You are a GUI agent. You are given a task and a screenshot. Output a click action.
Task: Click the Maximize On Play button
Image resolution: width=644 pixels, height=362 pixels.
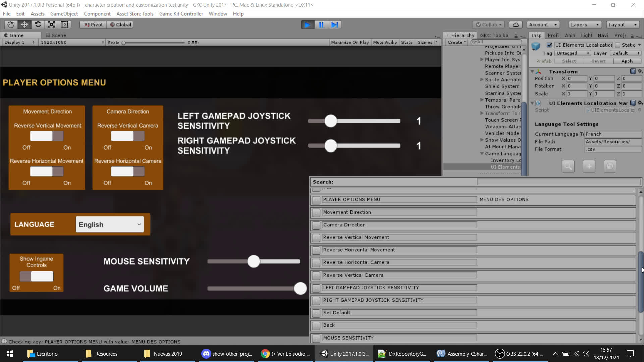coord(350,42)
